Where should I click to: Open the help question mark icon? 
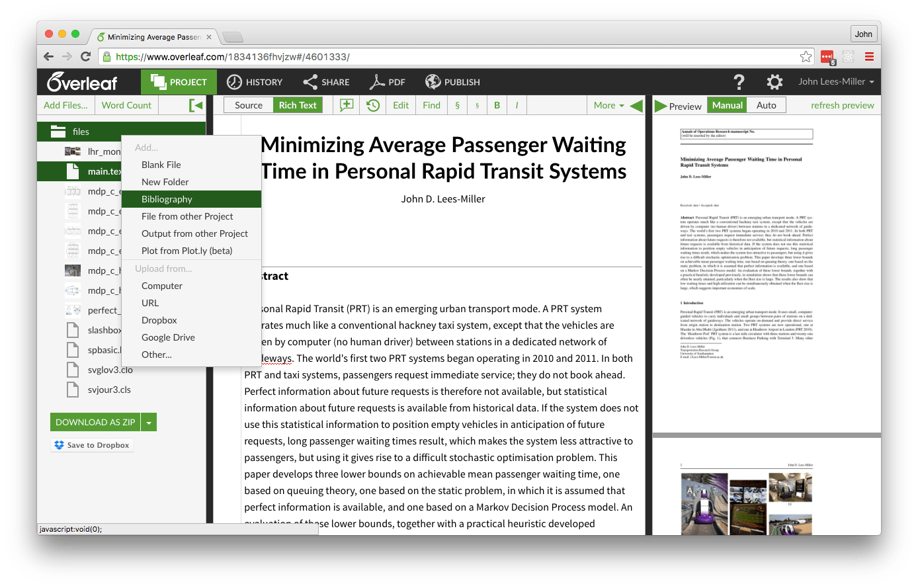tap(739, 81)
